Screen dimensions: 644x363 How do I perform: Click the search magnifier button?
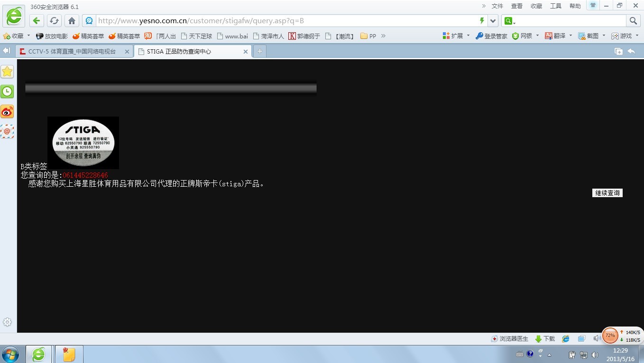tap(633, 20)
